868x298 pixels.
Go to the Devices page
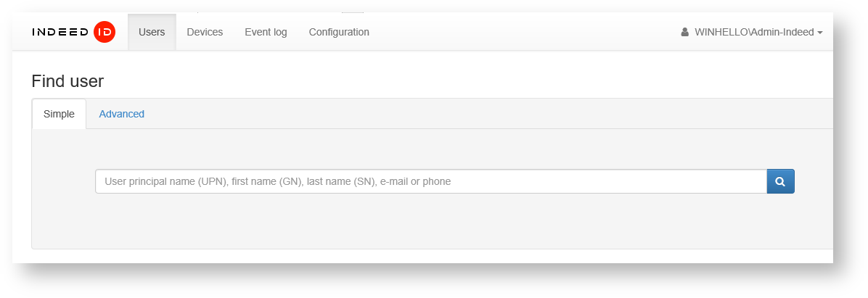tap(205, 32)
